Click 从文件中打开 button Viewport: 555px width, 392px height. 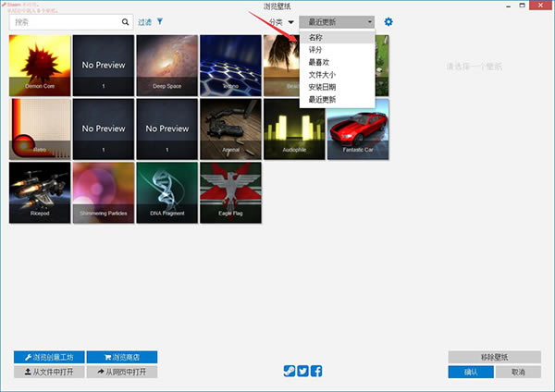[x=49, y=372]
